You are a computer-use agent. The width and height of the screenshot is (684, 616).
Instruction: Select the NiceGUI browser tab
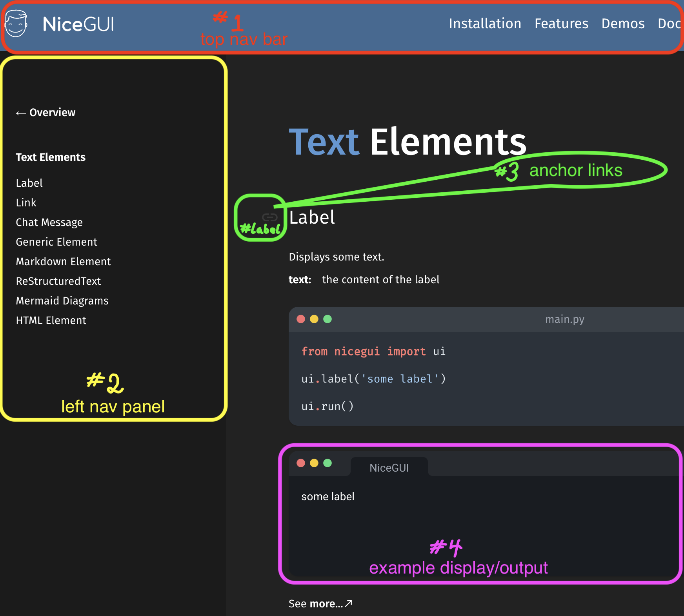[x=389, y=467]
